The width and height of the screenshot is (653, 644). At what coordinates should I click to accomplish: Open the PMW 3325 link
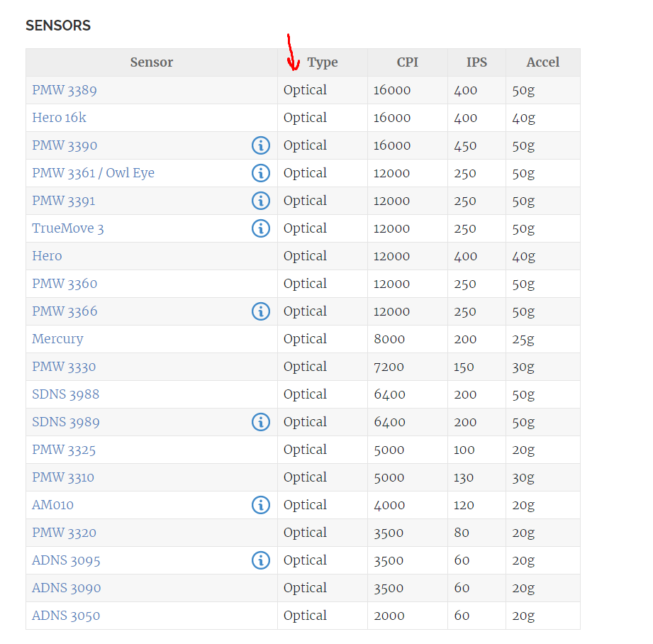64,450
